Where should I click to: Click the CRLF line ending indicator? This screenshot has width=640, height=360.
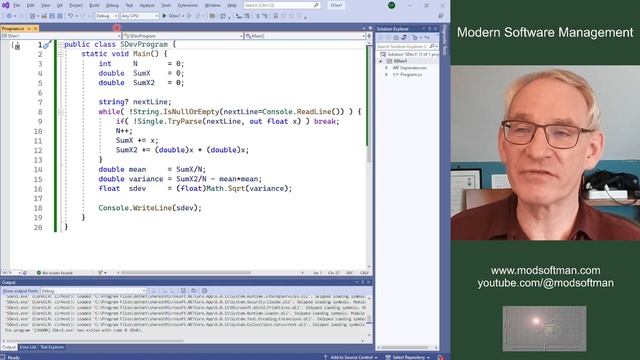tap(364, 273)
